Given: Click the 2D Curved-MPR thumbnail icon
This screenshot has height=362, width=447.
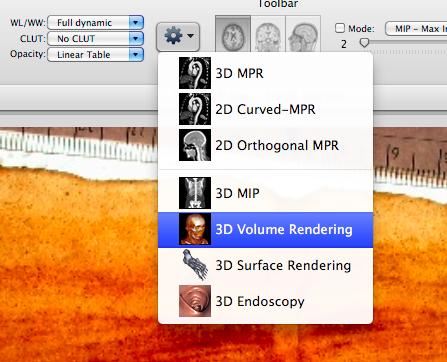Looking at the screenshot, I should click(195, 109).
